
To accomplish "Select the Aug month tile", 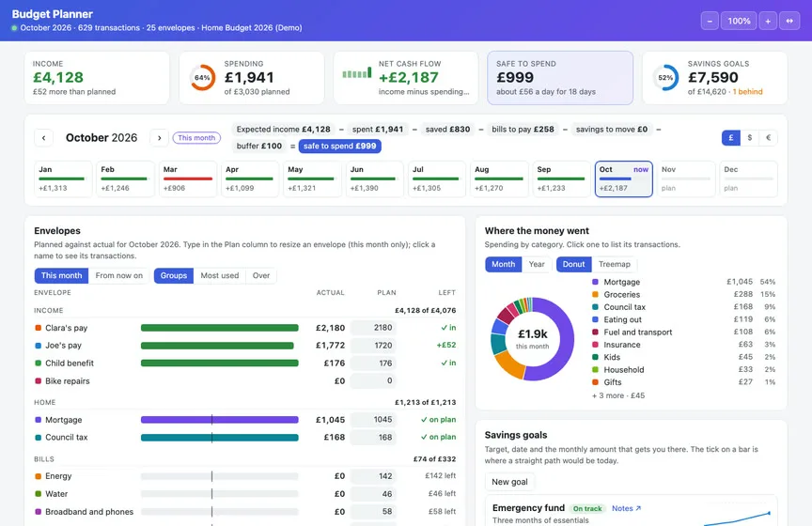I will pyautogui.click(x=499, y=178).
